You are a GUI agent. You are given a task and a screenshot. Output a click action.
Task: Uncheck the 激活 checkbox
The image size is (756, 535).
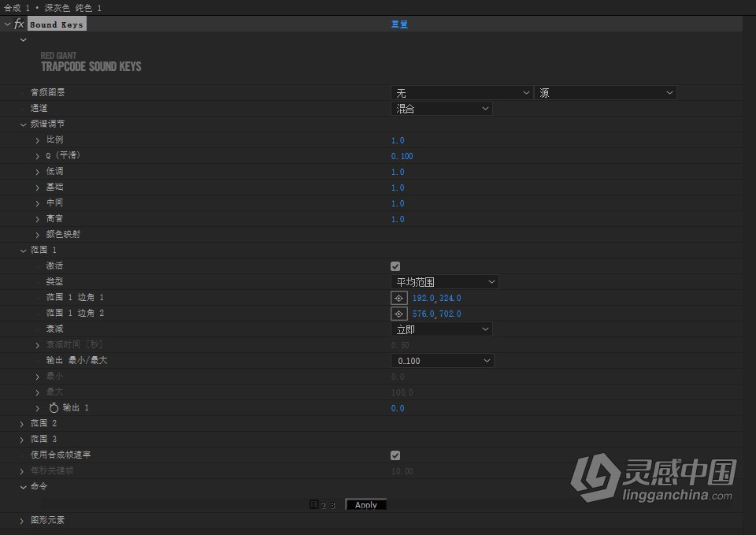[395, 266]
